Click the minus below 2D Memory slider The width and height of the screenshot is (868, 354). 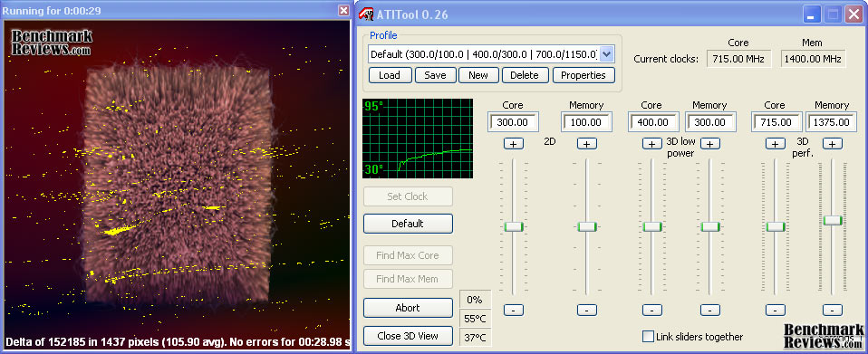coord(587,311)
